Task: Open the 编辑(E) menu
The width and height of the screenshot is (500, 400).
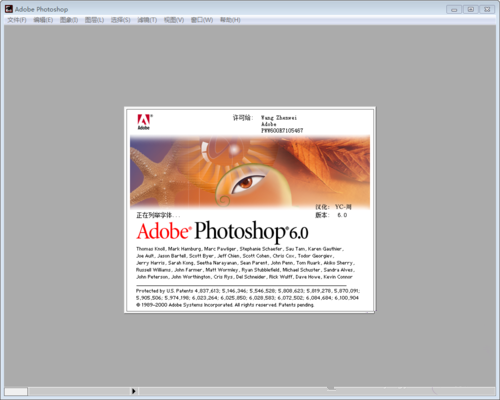Action: [x=43, y=20]
